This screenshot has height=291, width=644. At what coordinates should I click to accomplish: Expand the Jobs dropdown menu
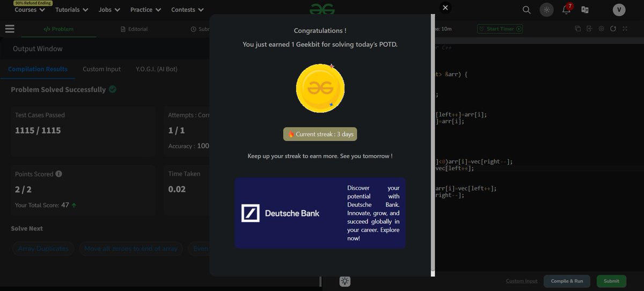coord(109,10)
